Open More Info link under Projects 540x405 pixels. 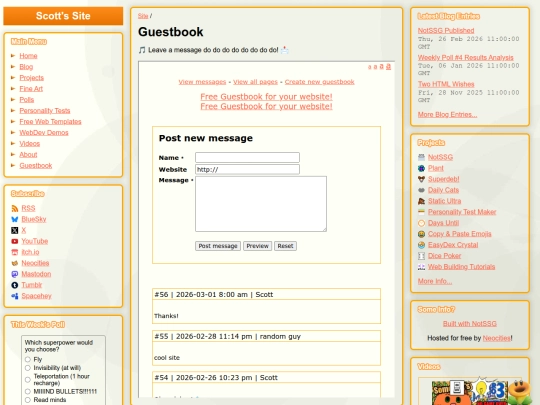tap(435, 281)
